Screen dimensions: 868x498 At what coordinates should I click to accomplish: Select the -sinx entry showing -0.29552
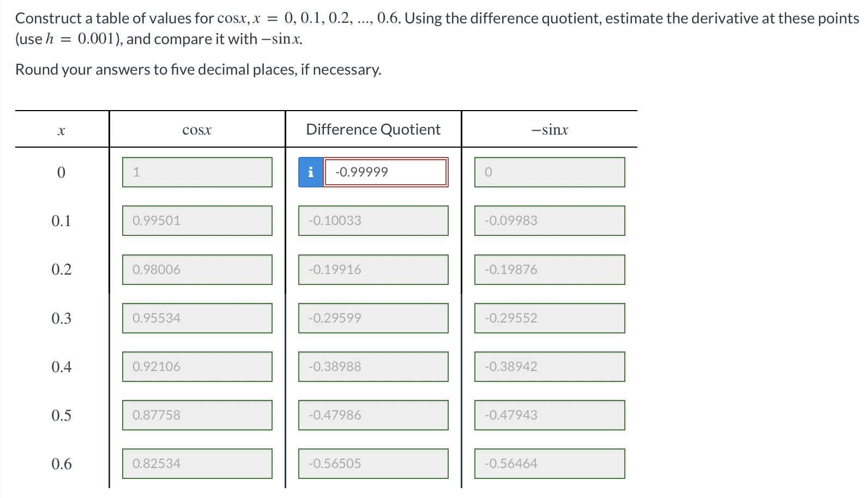click(550, 318)
